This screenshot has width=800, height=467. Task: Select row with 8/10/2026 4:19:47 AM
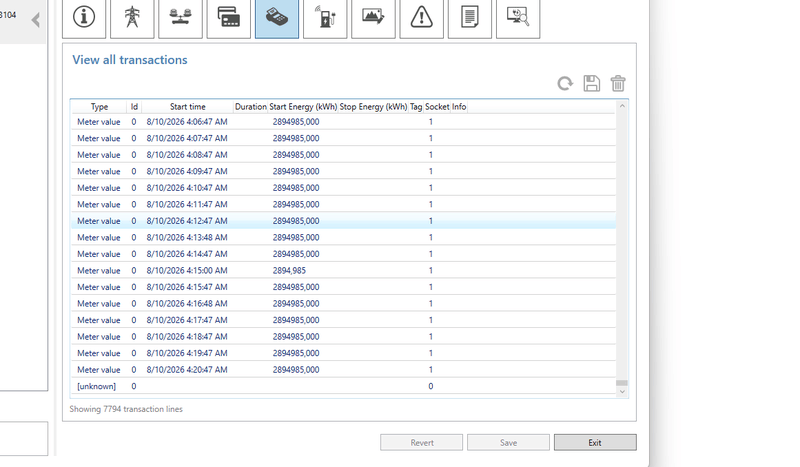(x=343, y=353)
